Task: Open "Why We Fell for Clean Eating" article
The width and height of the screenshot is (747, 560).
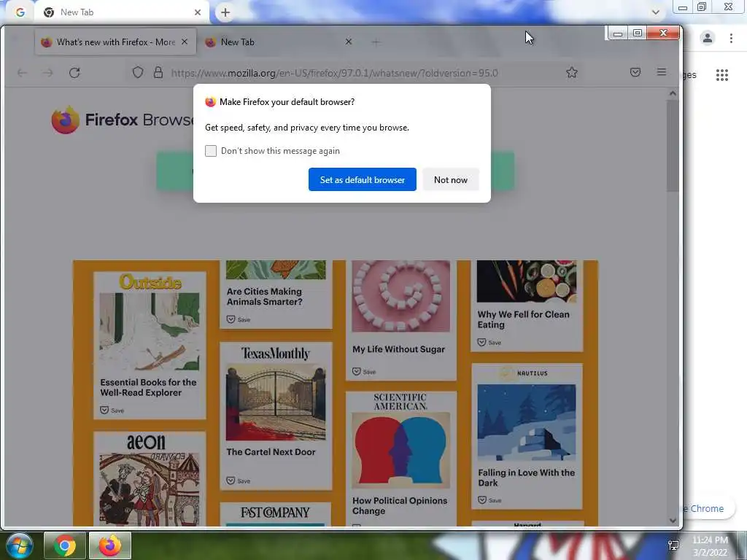Action: coord(523,319)
